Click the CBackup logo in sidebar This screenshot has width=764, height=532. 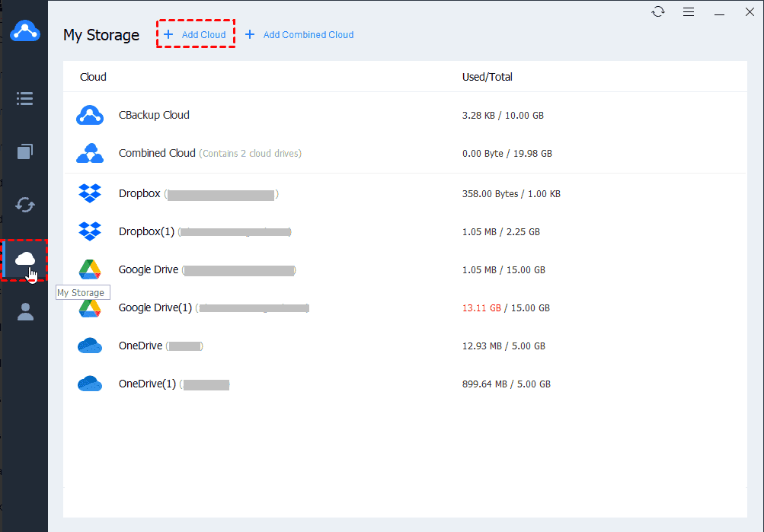25,30
